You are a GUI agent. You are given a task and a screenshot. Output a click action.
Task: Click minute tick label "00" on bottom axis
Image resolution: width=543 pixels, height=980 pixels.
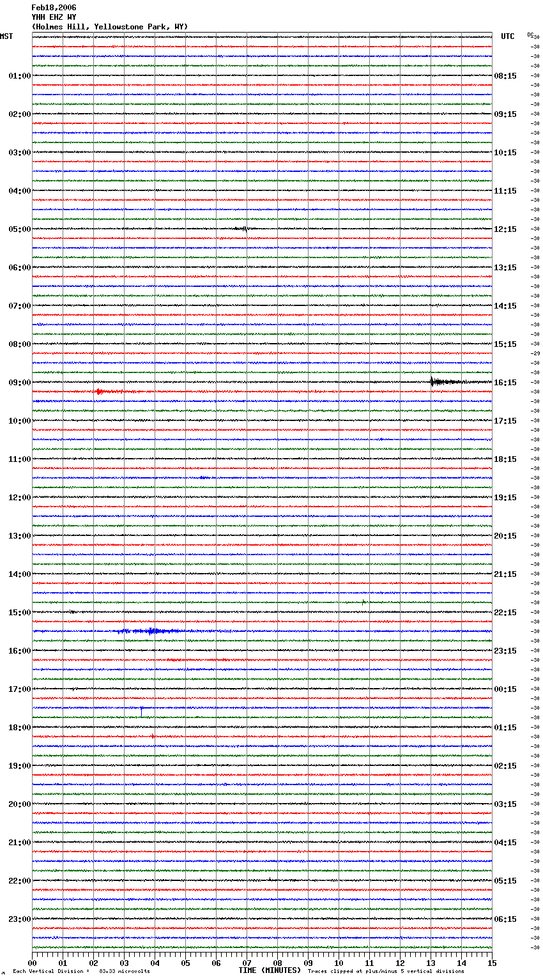click(32, 963)
